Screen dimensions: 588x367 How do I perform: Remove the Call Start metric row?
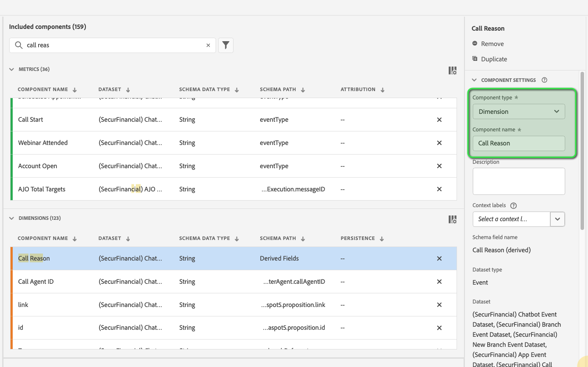pyautogui.click(x=439, y=120)
